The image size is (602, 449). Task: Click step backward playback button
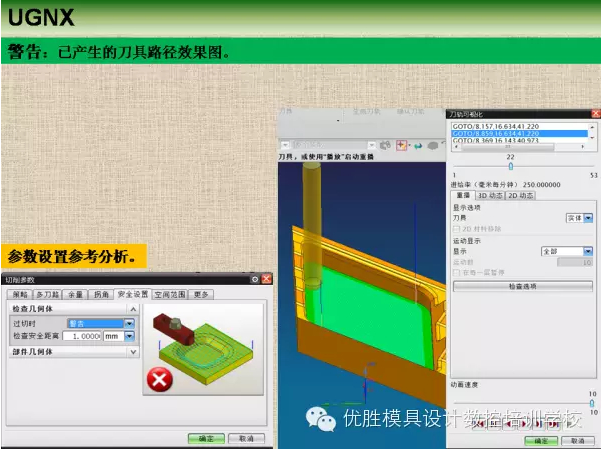(x=493, y=424)
